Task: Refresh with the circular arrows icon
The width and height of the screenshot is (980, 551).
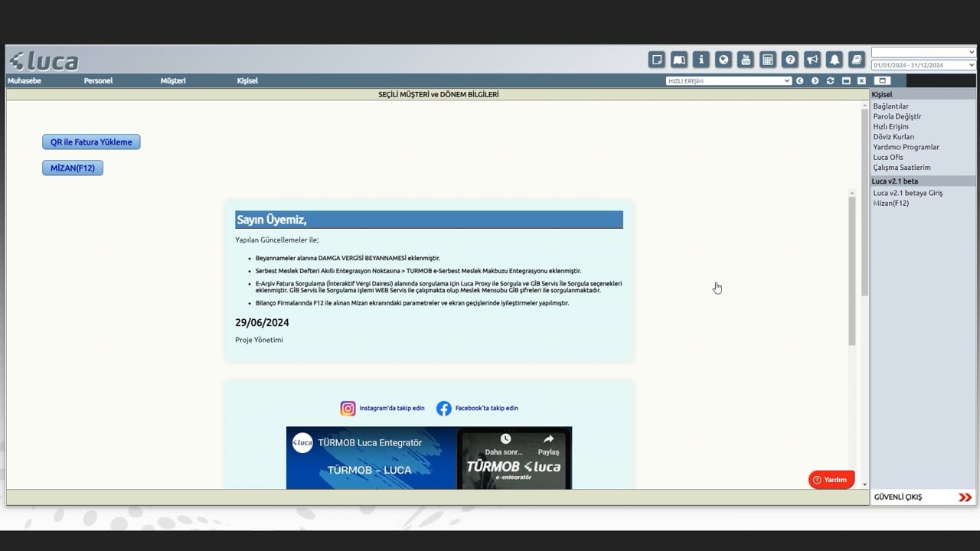Action: [830, 81]
